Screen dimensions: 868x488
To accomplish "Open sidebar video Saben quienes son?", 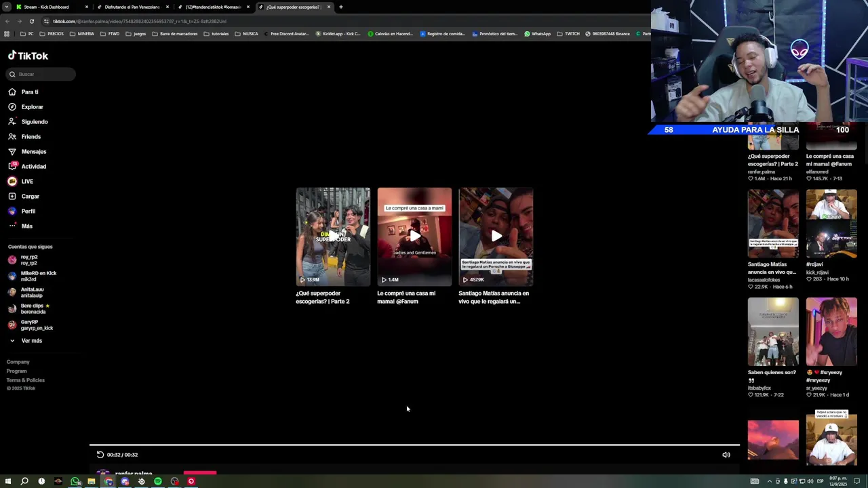I will click(x=773, y=332).
